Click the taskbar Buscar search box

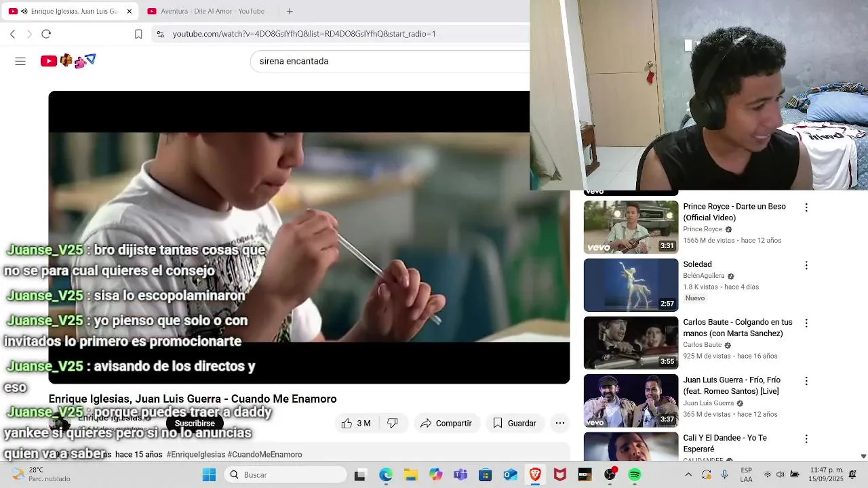pyautogui.click(x=285, y=474)
